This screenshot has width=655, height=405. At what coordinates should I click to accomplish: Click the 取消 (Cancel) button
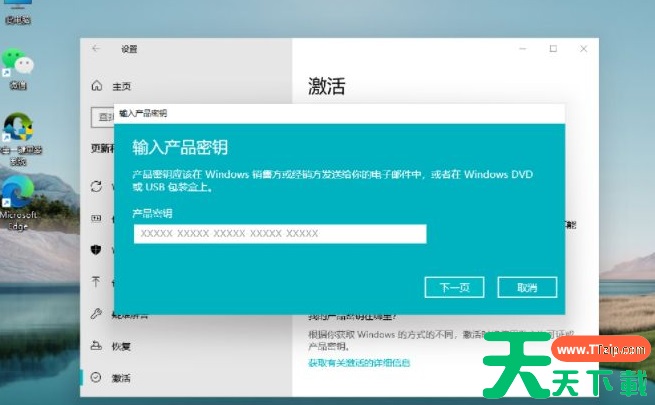527,287
